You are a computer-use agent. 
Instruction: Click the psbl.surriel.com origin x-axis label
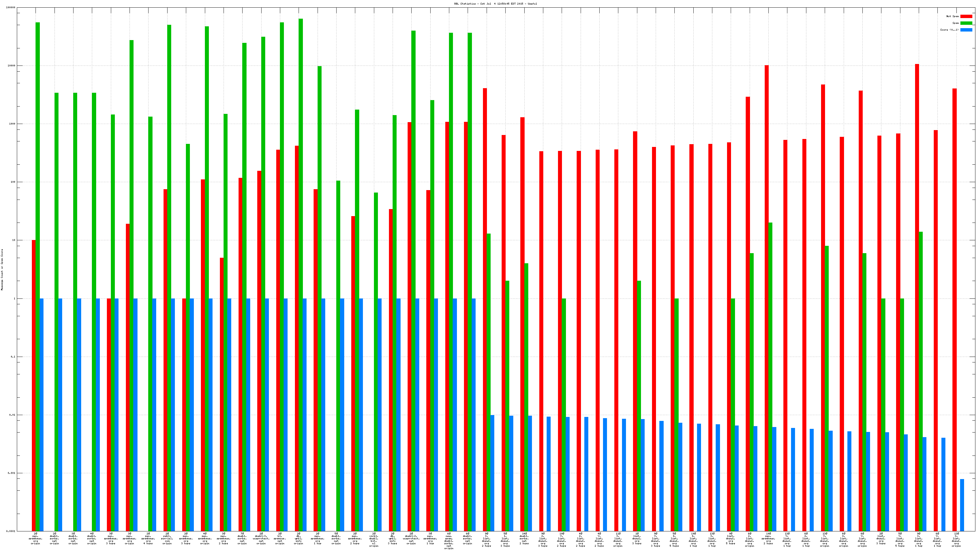167,538
